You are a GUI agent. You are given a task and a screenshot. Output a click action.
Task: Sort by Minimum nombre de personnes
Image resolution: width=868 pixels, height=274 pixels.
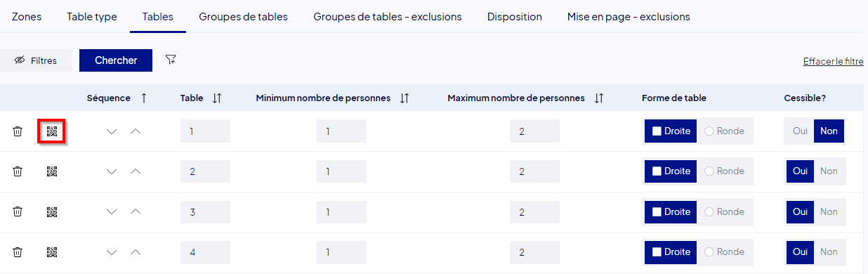(404, 98)
